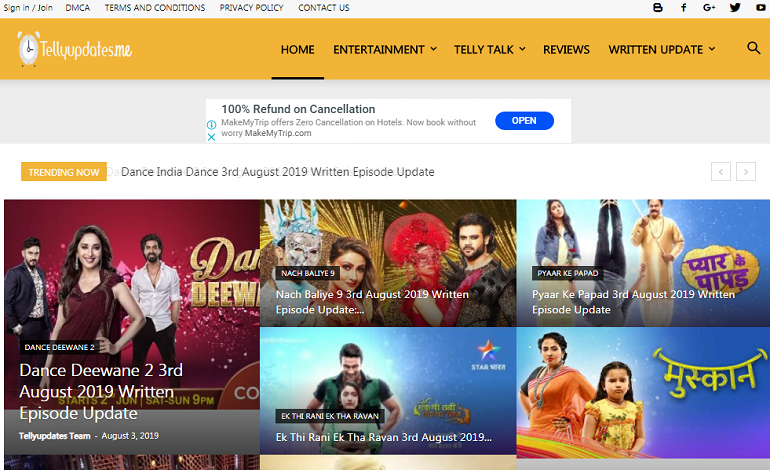
Task: Click Sign in / Join link
Action: coord(28,8)
